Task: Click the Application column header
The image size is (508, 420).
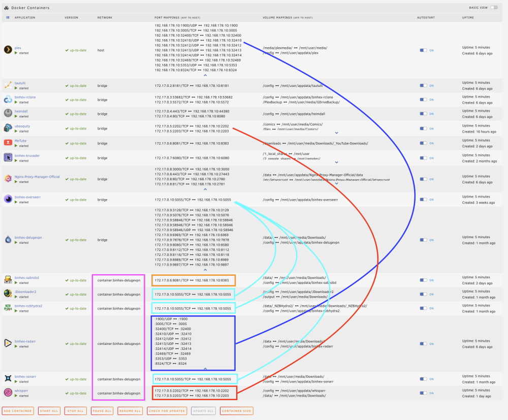Action: point(24,17)
